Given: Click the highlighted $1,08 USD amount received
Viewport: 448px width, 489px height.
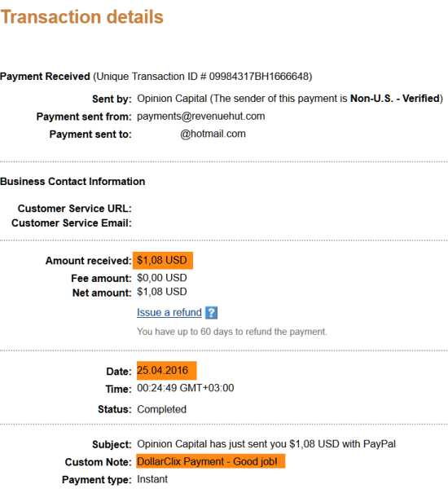Looking at the screenshot, I should point(163,261).
